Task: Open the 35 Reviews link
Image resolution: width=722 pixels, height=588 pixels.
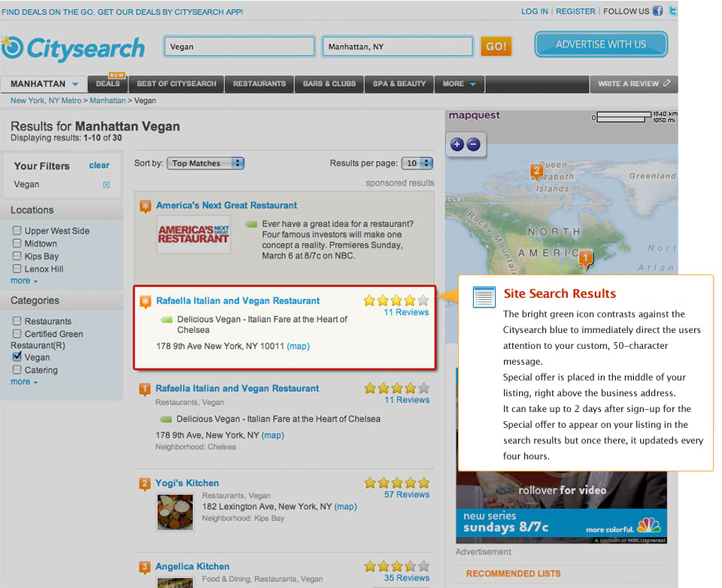Action: 407,578
